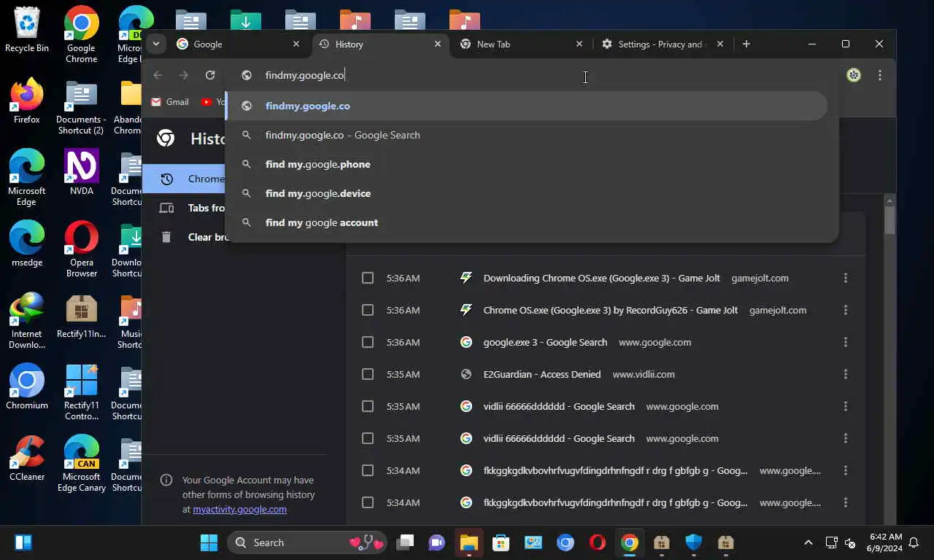Check box for E2Guardian - Access Denied entry
The height and width of the screenshot is (560, 934).
[368, 374]
